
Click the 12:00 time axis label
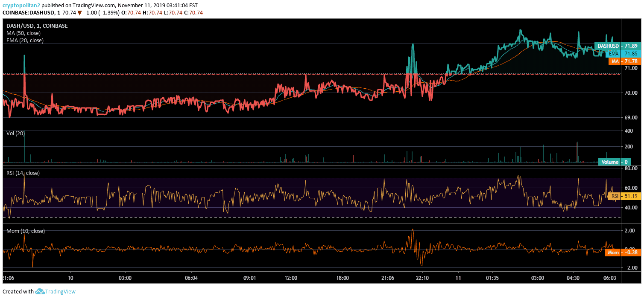[291, 278]
